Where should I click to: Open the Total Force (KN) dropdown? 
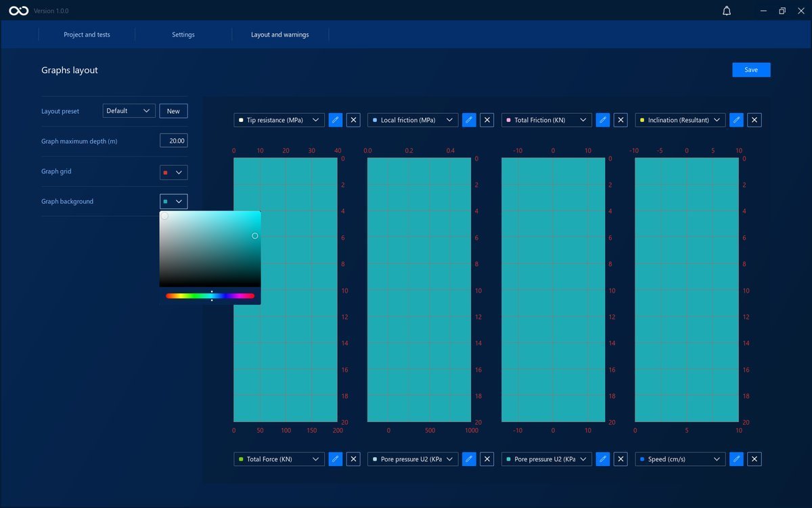(279, 459)
